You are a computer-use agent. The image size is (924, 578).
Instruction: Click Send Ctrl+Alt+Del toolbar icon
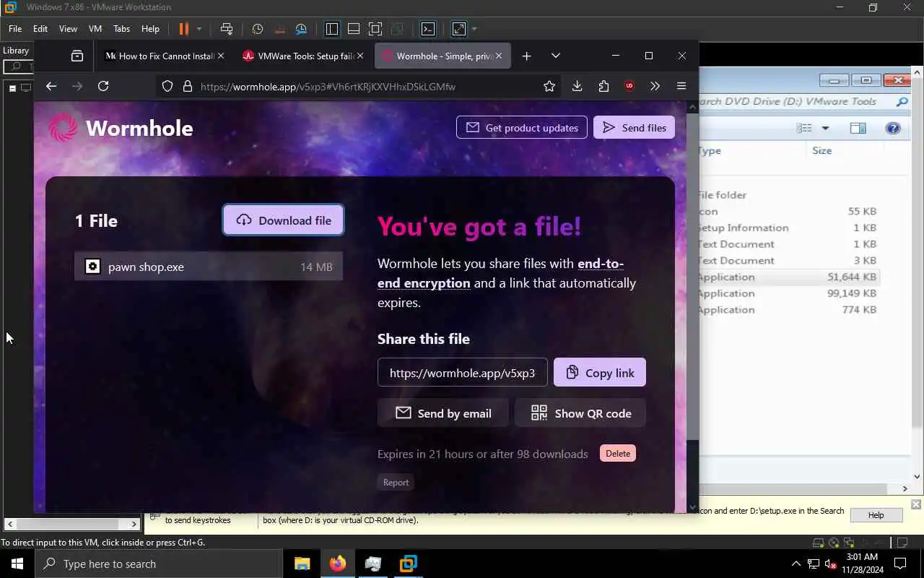coord(227,29)
